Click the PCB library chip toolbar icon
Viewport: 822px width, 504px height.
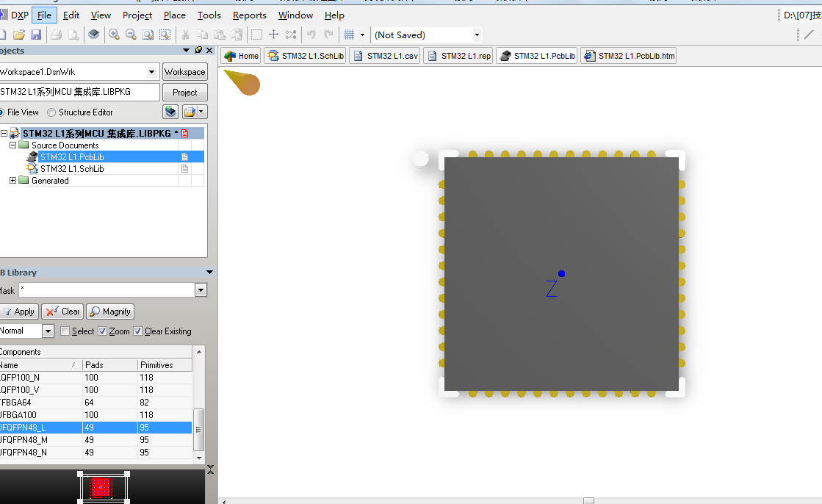click(x=94, y=35)
